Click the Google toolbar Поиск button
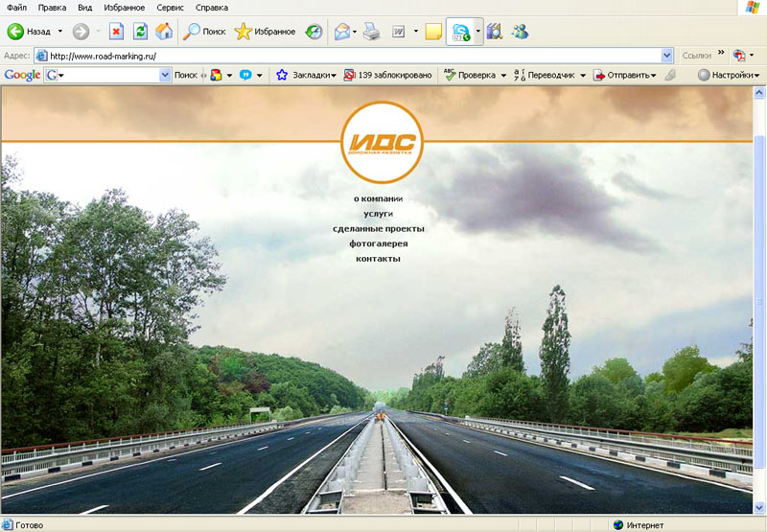Screen dimensions: 767x532 [186, 75]
